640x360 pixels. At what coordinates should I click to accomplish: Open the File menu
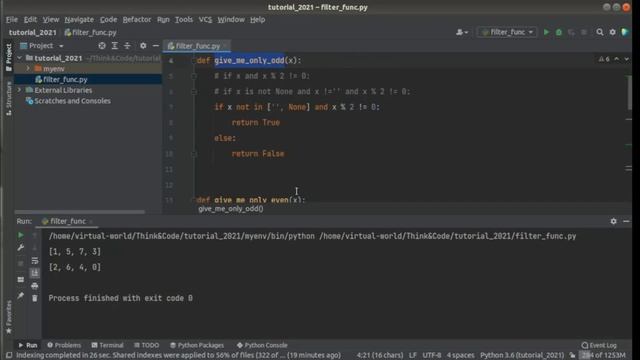tap(12, 19)
